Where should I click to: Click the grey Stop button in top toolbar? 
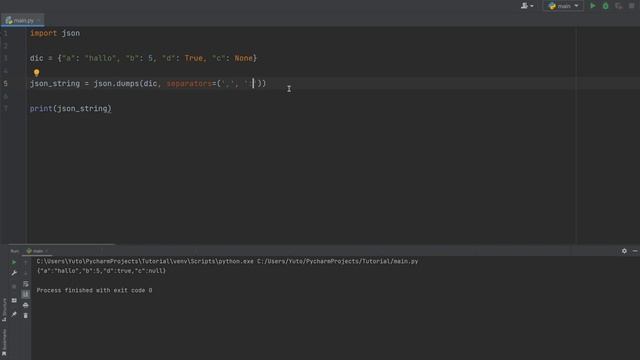631,6
